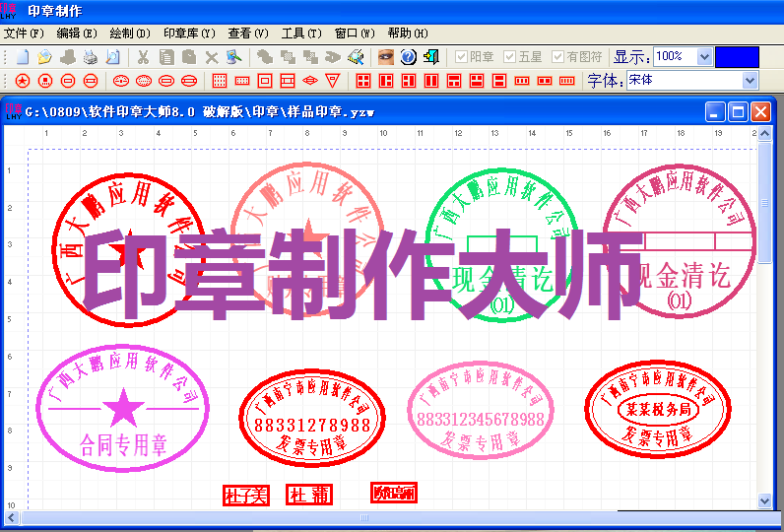Image resolution: width=784 pixels, height=532 pixels.
Task: Toggle the 阳章 checkbox
Action: [x=461, y=57]
